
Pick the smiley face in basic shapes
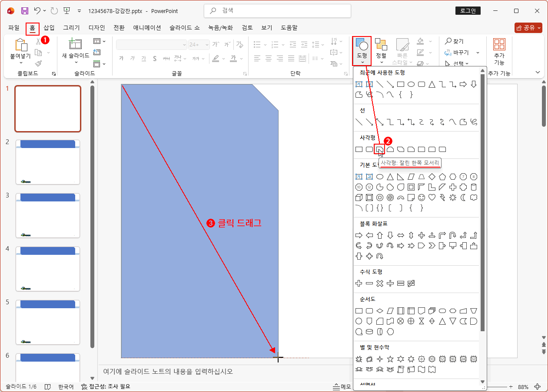point(421,198)
